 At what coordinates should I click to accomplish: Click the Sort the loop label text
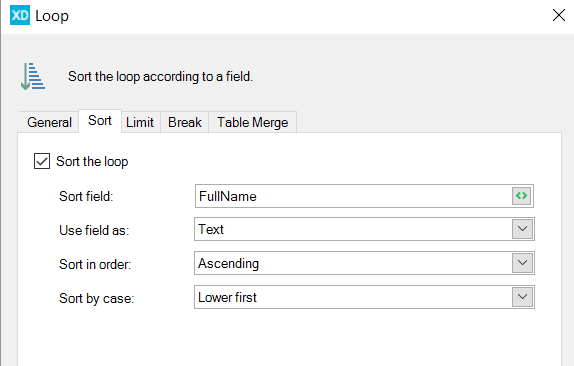92,161
